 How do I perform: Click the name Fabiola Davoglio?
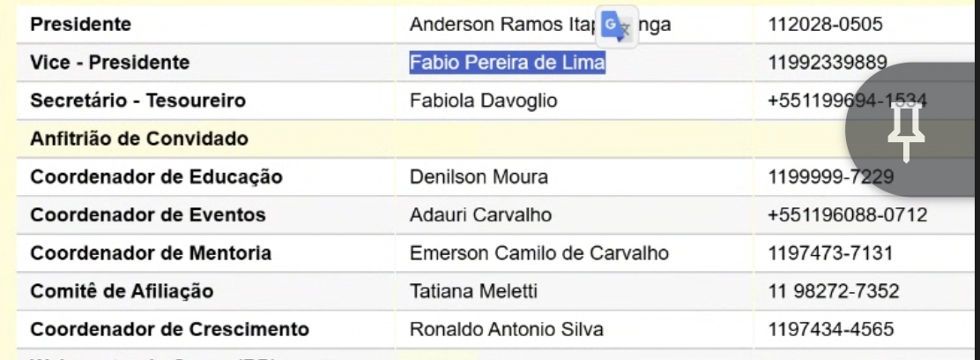tap(484, 101)
